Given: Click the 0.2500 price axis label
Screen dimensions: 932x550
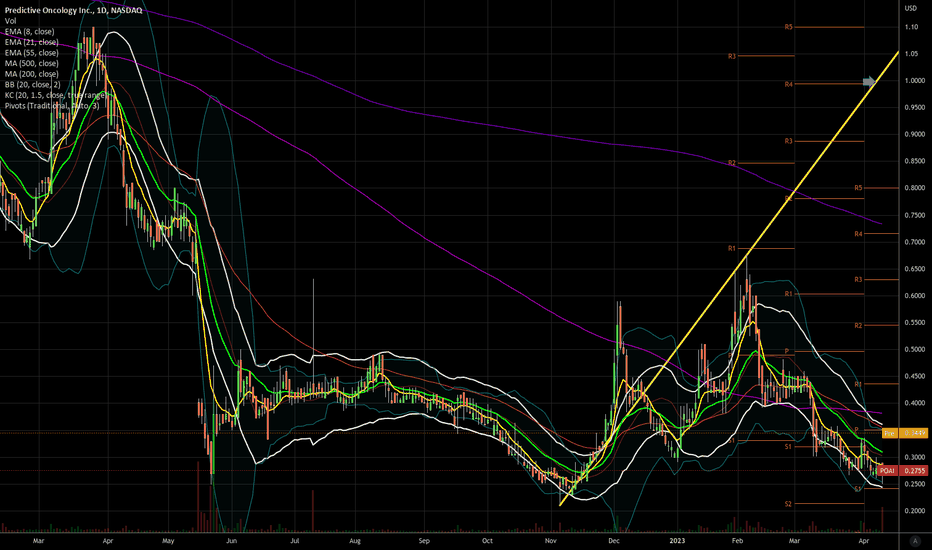Looking at the screenshot, I should coord(915,484).
